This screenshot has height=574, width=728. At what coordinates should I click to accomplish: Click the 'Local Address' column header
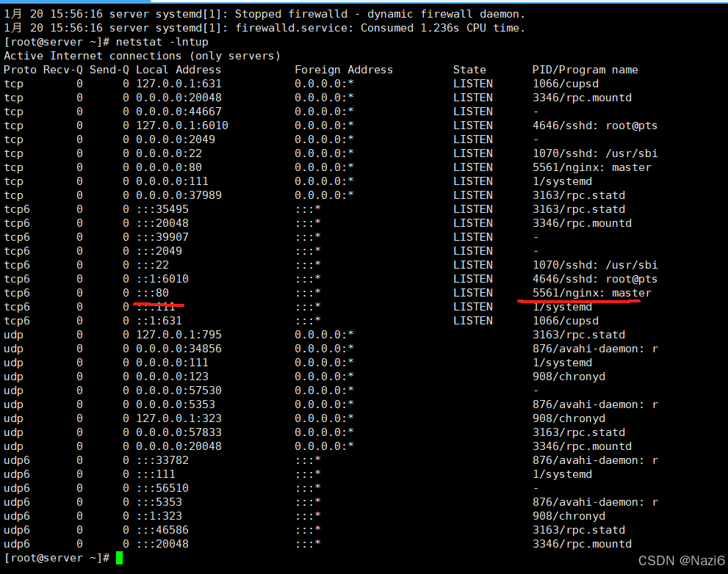pyautogui.click(x=179, y=70)
